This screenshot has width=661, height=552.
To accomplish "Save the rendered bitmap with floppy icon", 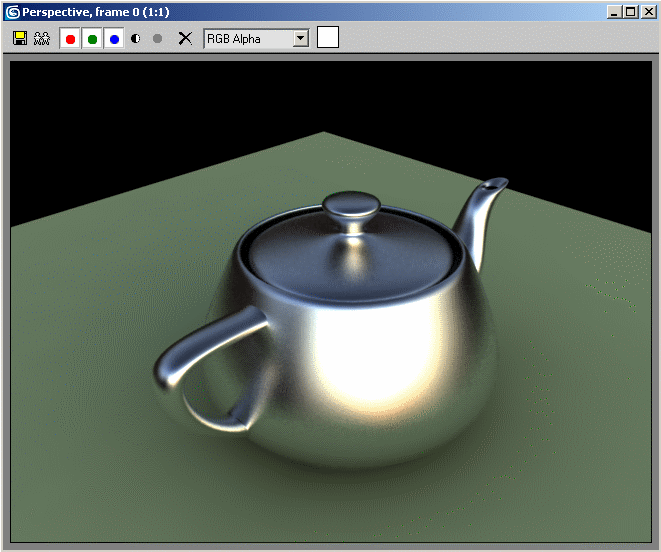I will pyautogui.click(x=20, y=39).
